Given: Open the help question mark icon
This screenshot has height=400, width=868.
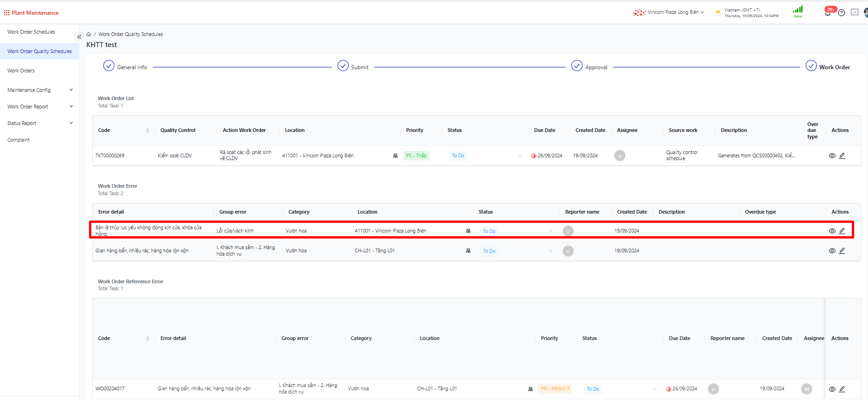Looking at the screenshot, I should pos(841,12).
